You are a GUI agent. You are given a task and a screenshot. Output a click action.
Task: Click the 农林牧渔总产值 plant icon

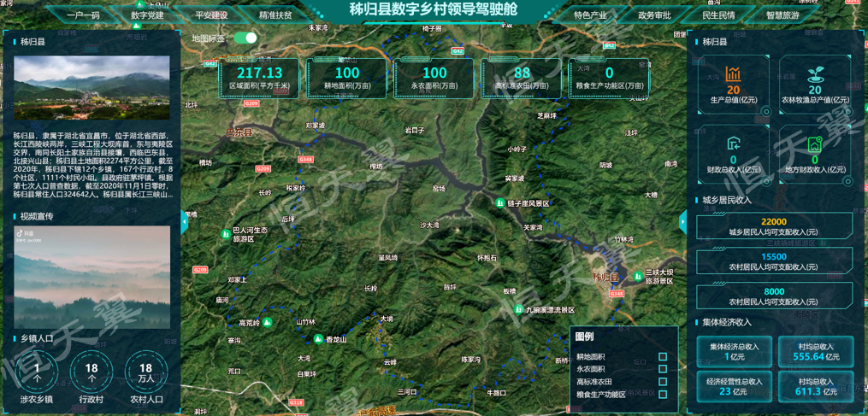[815, 74]
